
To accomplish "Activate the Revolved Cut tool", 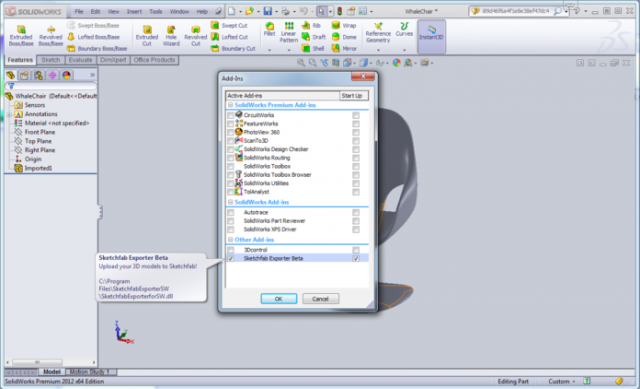I will 196,36.
